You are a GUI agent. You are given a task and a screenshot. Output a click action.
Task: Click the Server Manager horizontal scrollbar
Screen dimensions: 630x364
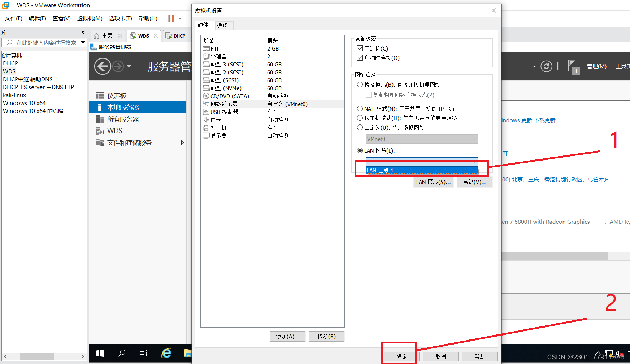point(554,256)
